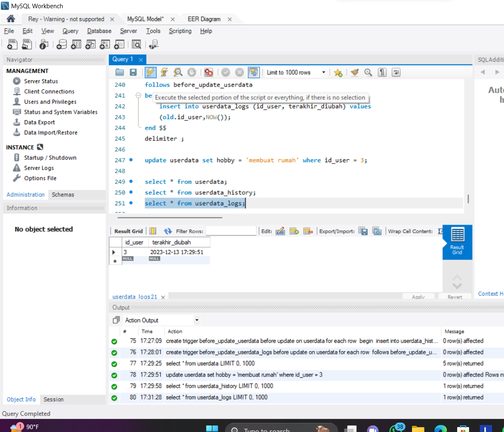Delete selected rows icon in result toolbar
This screenshot has height=432, width=504.
tap(308, 231)
